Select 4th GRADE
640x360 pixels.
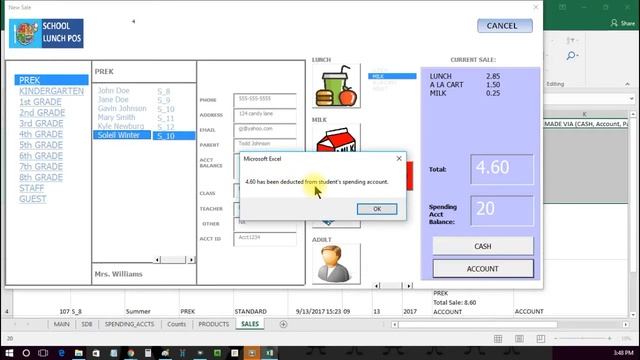point(41,134)
